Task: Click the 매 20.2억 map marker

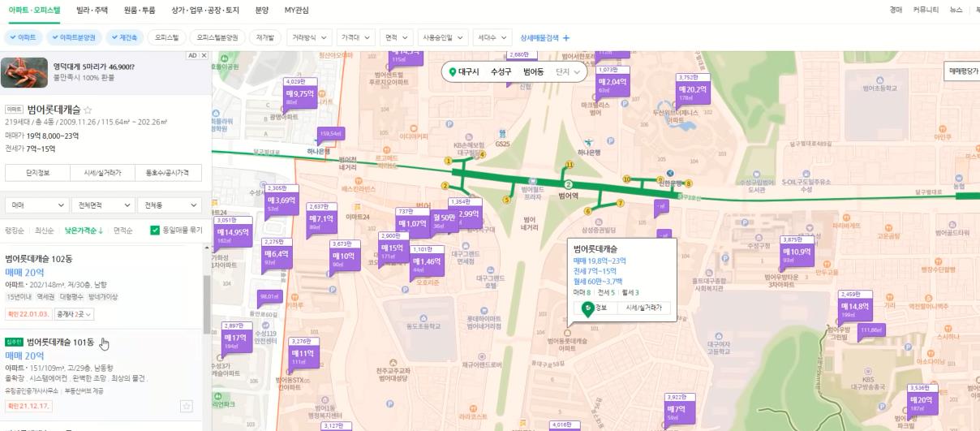Action: (694, 90)
